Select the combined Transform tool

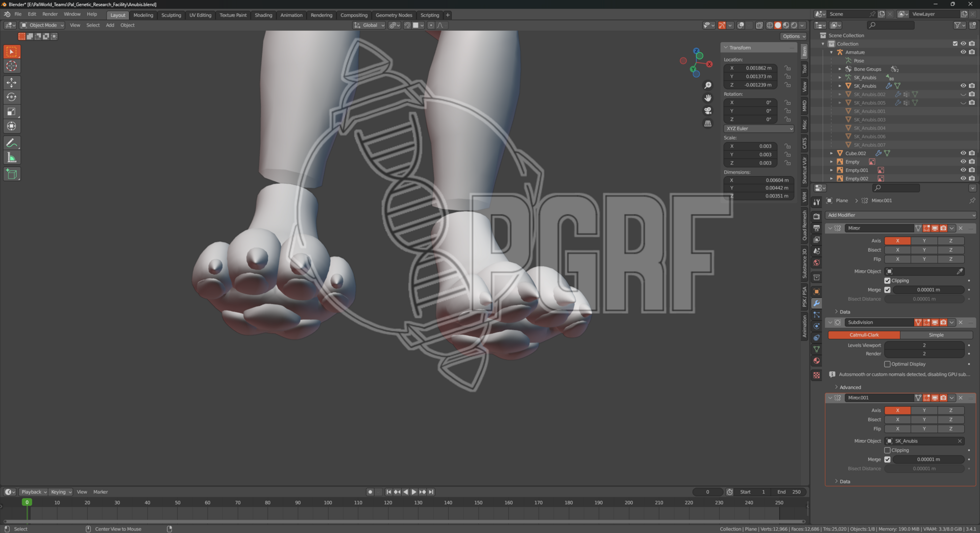point(12,126)
